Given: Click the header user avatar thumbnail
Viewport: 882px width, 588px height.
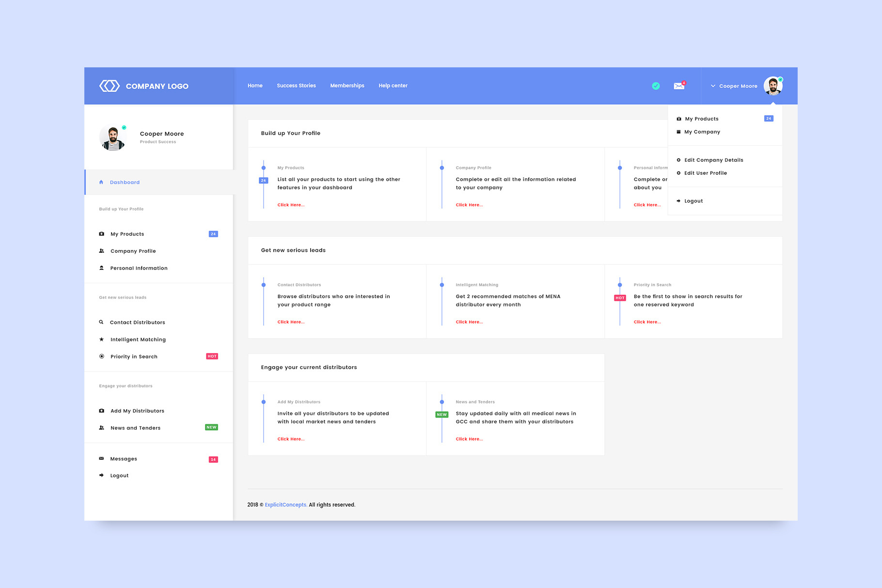Looking at the screenshot, I should pyautogui.click(x=772, y=86).
